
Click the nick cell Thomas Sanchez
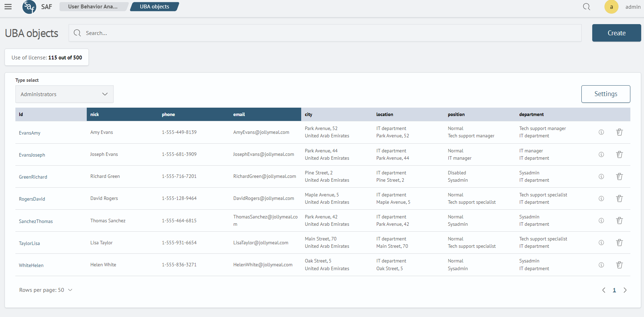108,221
